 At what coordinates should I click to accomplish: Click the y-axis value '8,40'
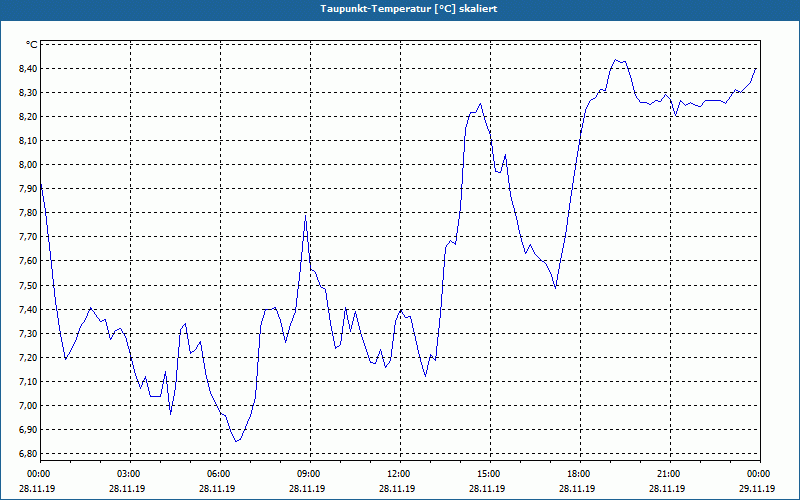29,68
